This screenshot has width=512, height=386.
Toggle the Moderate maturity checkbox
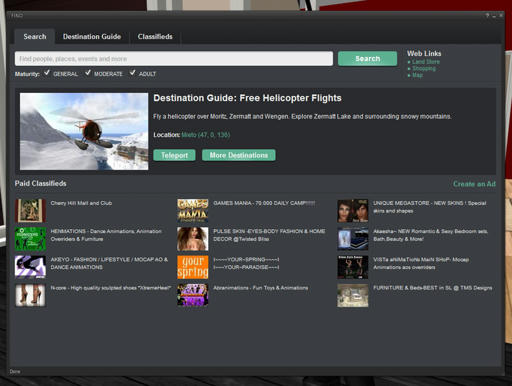tap(88, 73)
